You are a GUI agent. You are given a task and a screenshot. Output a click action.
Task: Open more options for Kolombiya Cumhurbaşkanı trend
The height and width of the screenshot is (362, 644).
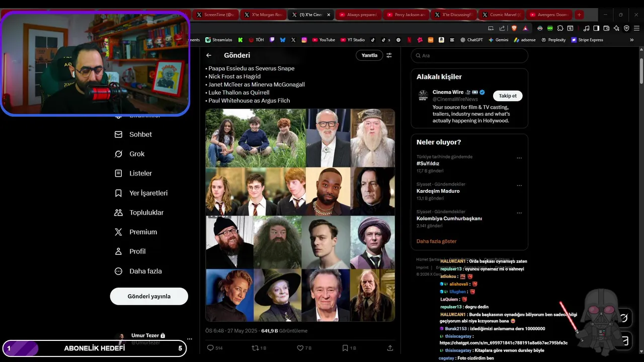519,213
